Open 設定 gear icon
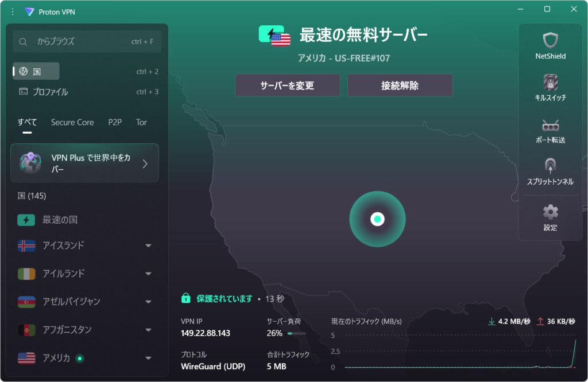 550,212
